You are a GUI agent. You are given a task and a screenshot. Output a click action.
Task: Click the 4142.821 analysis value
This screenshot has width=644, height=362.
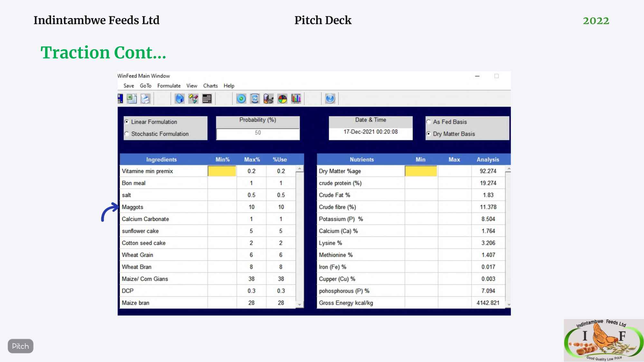[x=488, y=303]
